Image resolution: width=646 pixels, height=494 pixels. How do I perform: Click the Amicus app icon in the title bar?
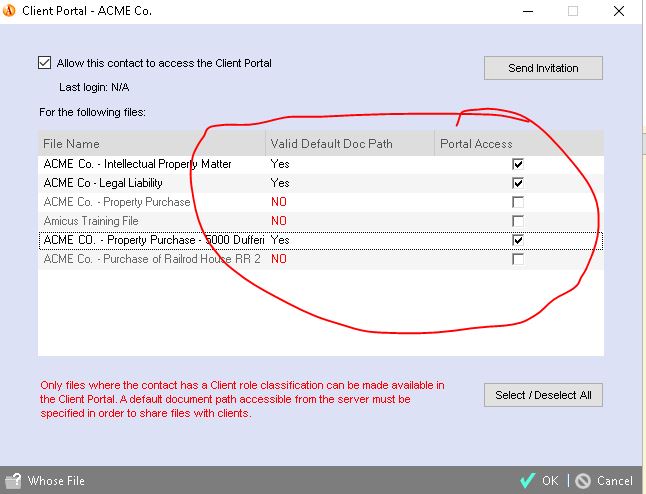9,10
